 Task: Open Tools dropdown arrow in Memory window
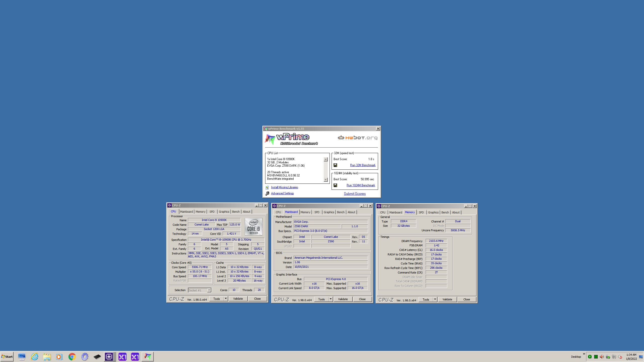click(x=435, y=299)
